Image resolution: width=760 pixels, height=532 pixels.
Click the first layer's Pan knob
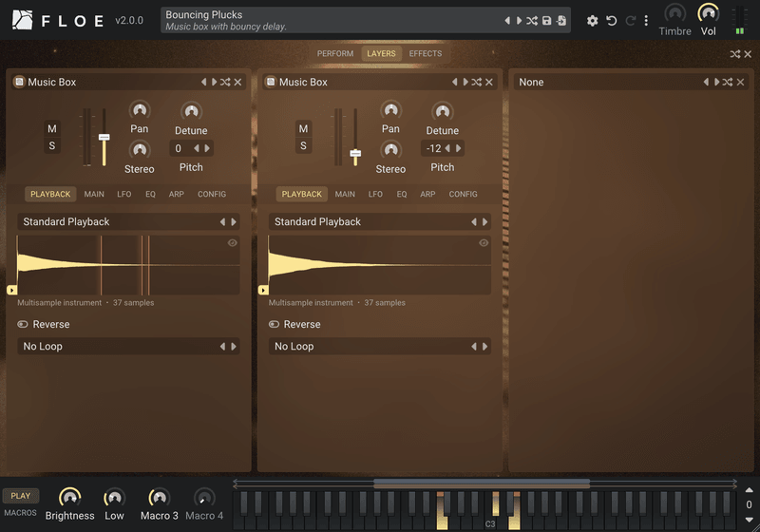coord(140,110)
